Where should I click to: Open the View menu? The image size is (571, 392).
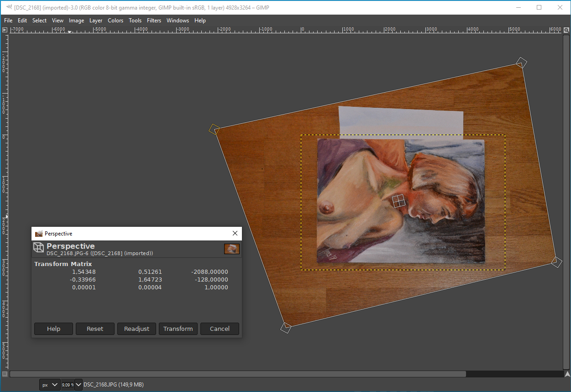pos(58,21)
